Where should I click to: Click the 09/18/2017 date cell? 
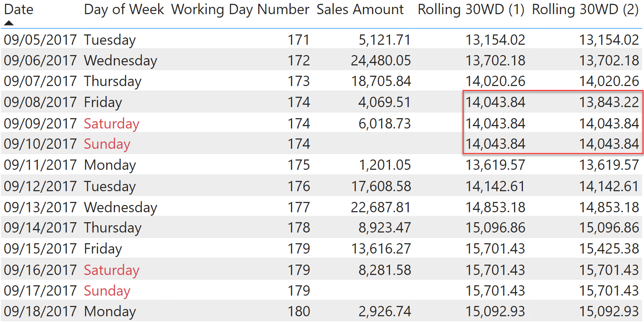[x=40, y=311]
